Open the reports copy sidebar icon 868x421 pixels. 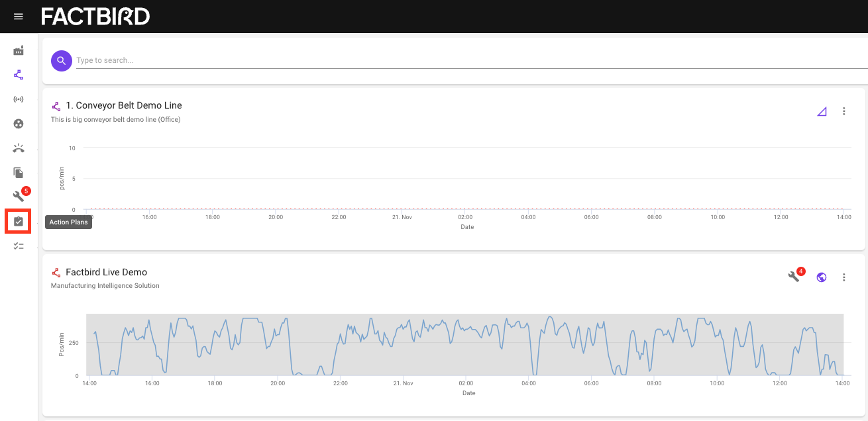pos(19,173)
